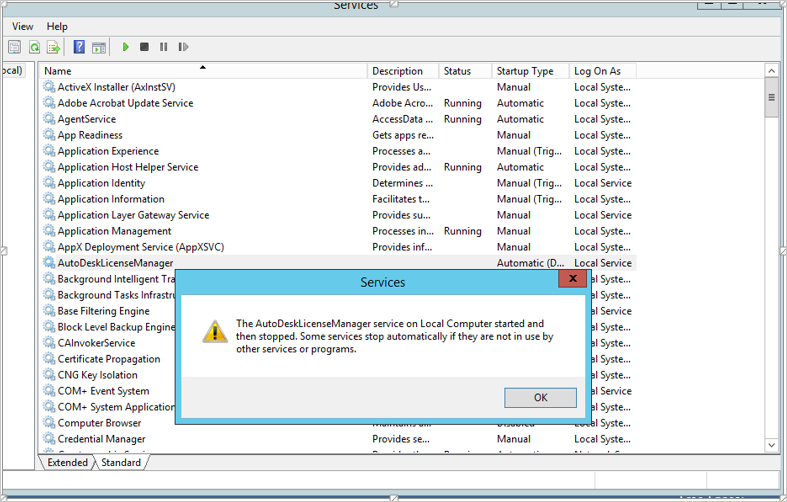Open the Help menu
Screen dimensions: 787x502
pos(57,27)
